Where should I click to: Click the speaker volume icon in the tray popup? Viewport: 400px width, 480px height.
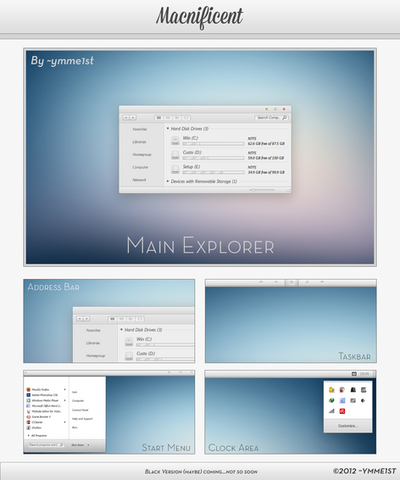pos(363,400)
